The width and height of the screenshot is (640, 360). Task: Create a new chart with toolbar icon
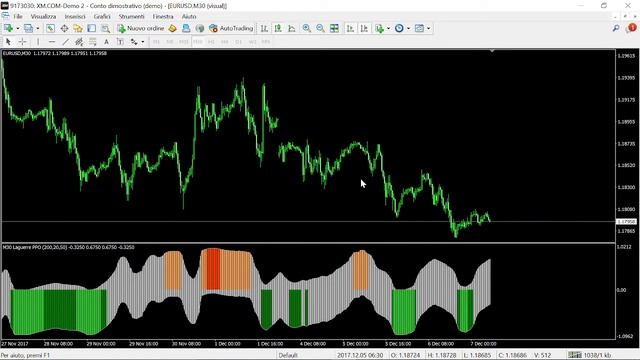8,28
